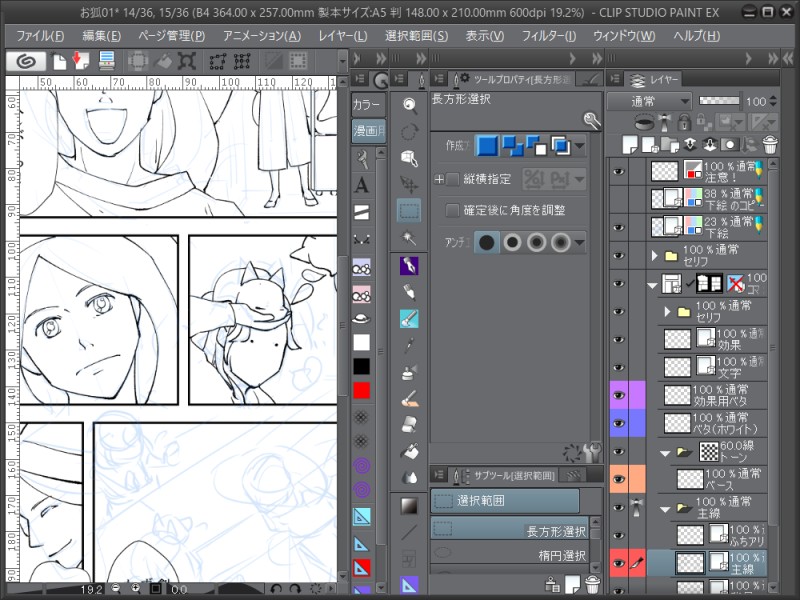Select the Brush tool
The height and width of the screenshot is (600, 800).
(409, 319)
